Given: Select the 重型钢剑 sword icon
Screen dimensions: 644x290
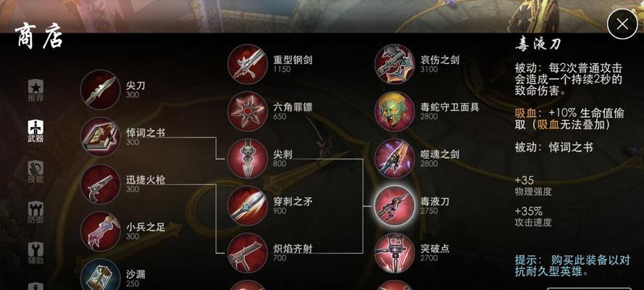Looking at the screenshot, I should pyautogui.click(x=247, y=64).
